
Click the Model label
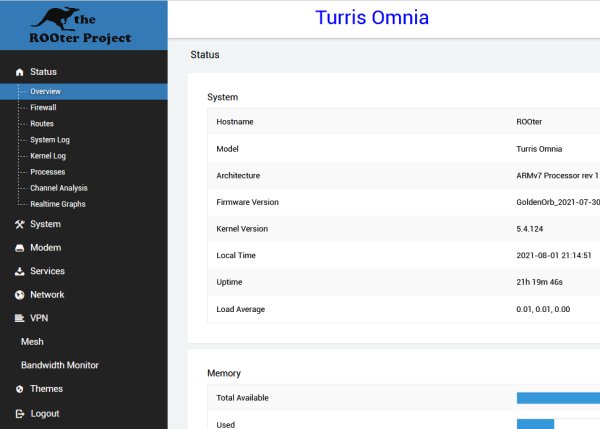click(x=227, y=149)
